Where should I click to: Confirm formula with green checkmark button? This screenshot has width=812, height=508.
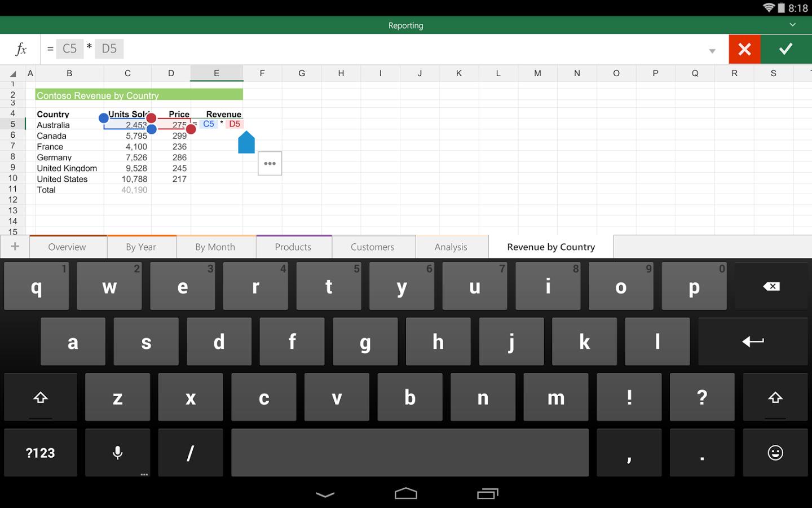point(786,49)
